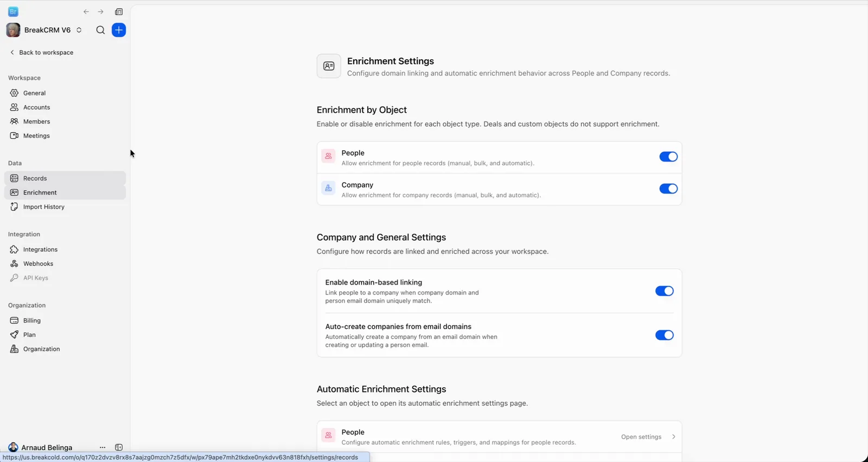Open the BreakCRM V6 workspace avatar
This screenshot has height=462, width=868.
coord(13,30)
